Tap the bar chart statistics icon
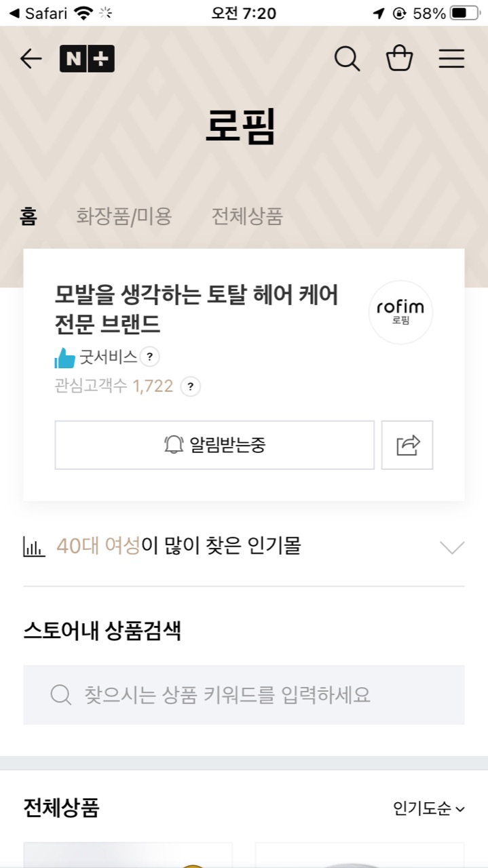This screenshot has width=488, height=868. [34, 547]
